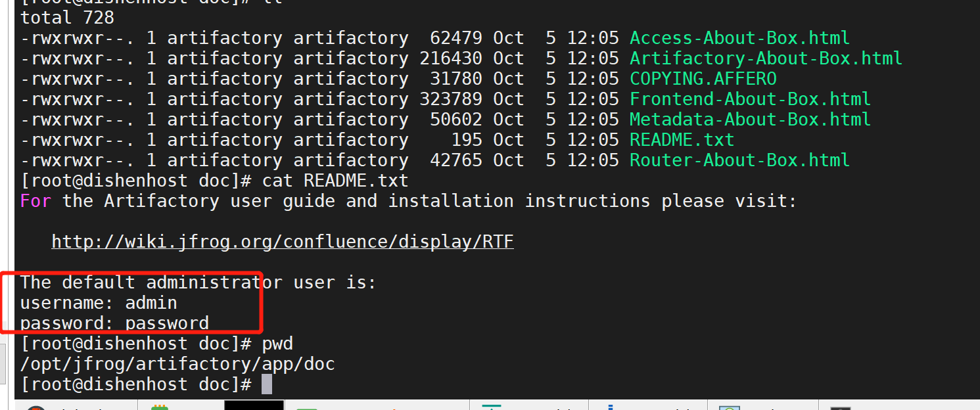Click the terminal cursor at the last prompt
Image resolution: width=980 pixels, height=410 pixels.
pyautogui.click(x=266, y=384)
